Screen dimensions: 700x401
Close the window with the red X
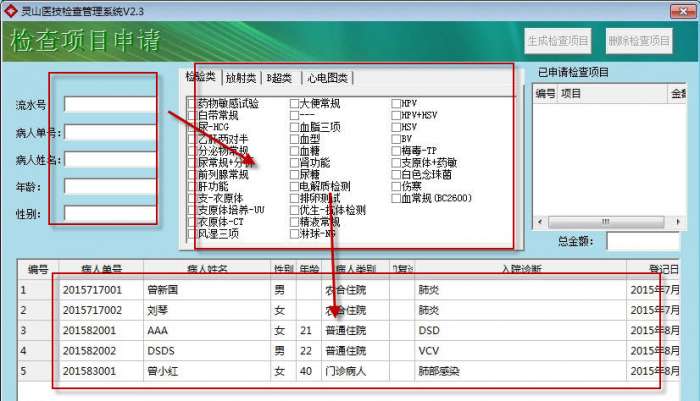tap(683, 11)
